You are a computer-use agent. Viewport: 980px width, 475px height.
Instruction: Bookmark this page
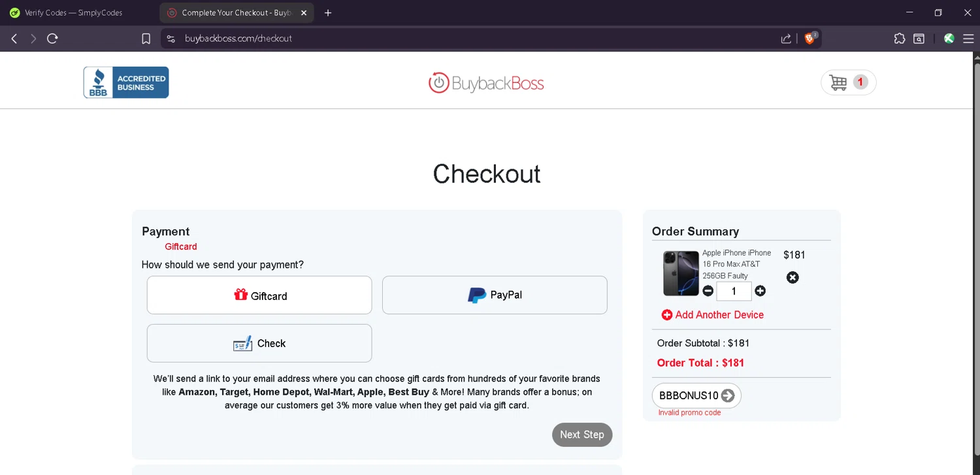pyautogui.click(x=146, y=39)
